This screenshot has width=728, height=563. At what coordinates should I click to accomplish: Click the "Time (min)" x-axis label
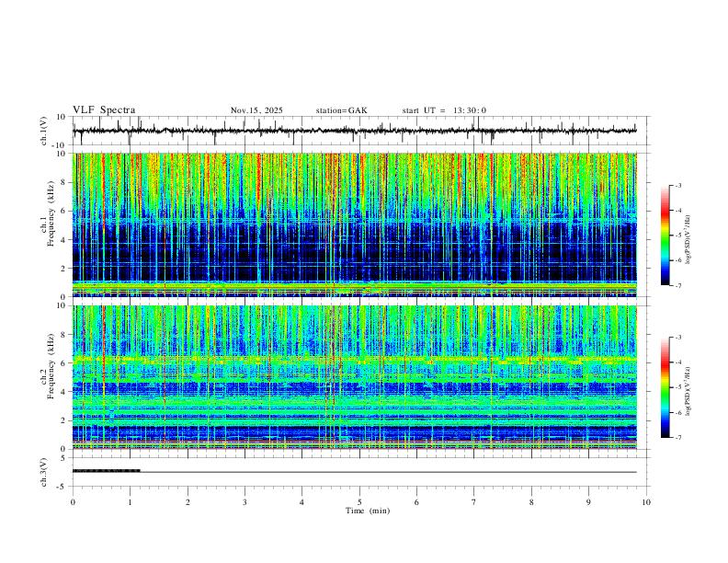click(368, 511)
